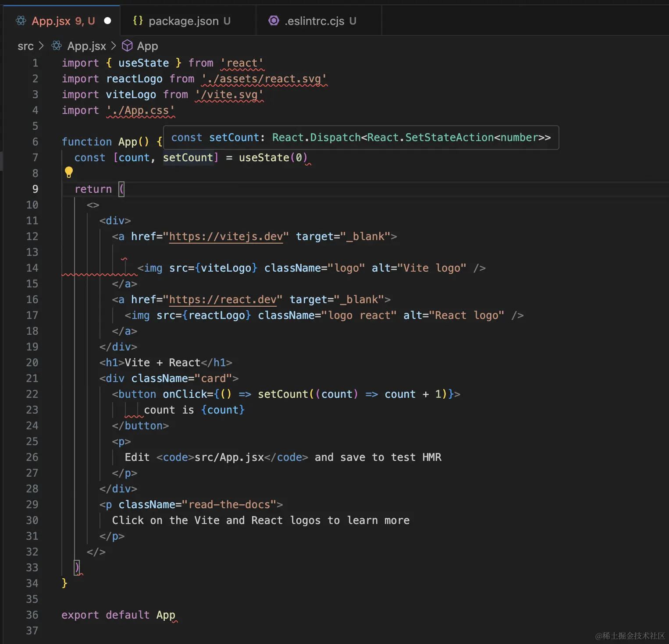Click line number 1 in the gutter

click(x=35, y=63)
